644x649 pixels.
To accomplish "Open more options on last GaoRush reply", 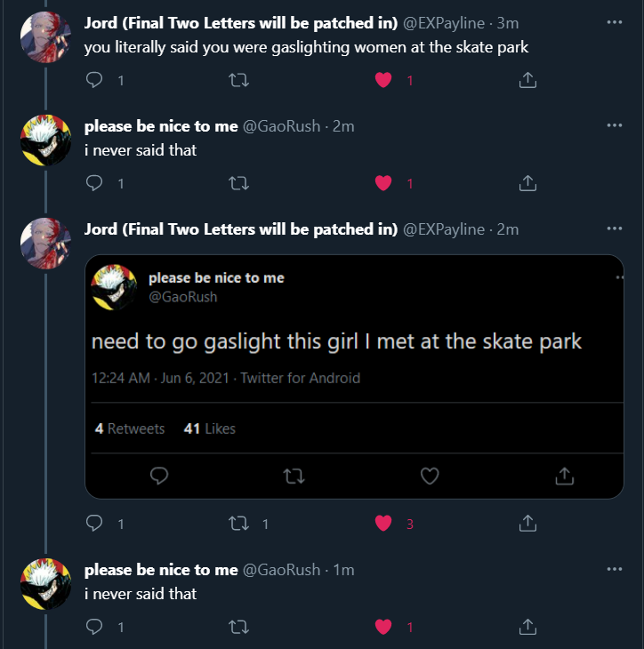I will (x=614, y=569).
